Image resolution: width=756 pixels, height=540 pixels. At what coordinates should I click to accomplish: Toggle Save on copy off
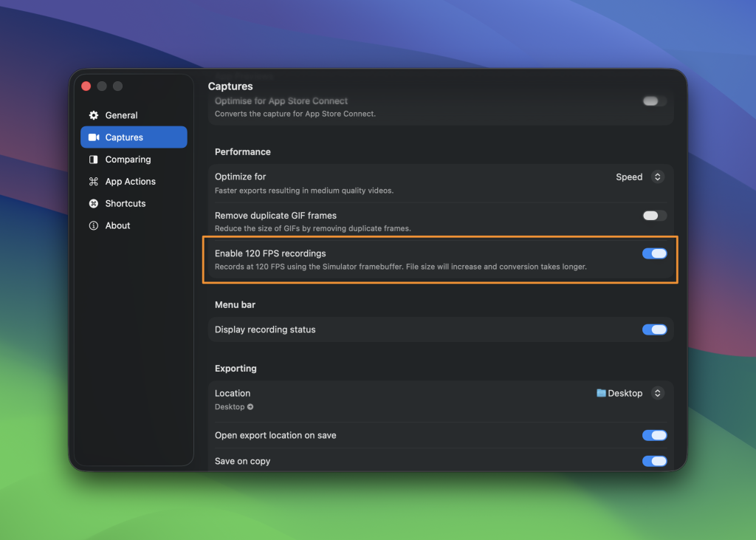[654, 461]
